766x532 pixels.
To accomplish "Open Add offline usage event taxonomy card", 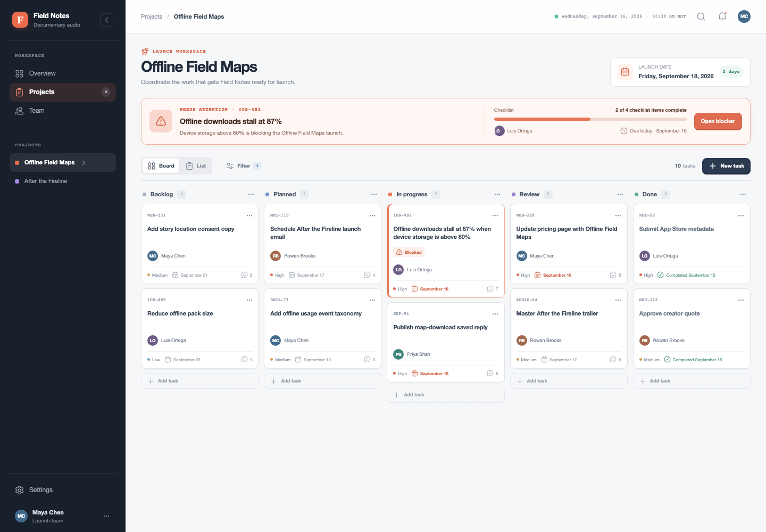I will coord(322,329).
